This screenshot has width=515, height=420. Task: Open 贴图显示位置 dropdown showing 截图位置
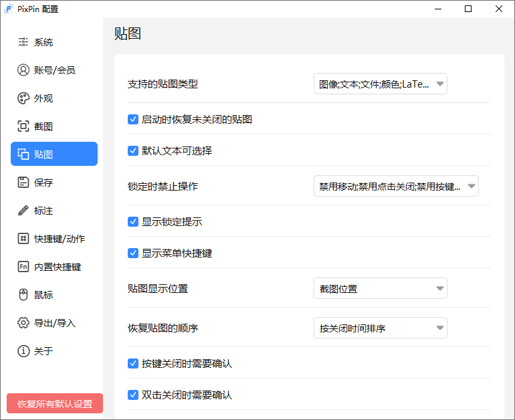(381, 288)
